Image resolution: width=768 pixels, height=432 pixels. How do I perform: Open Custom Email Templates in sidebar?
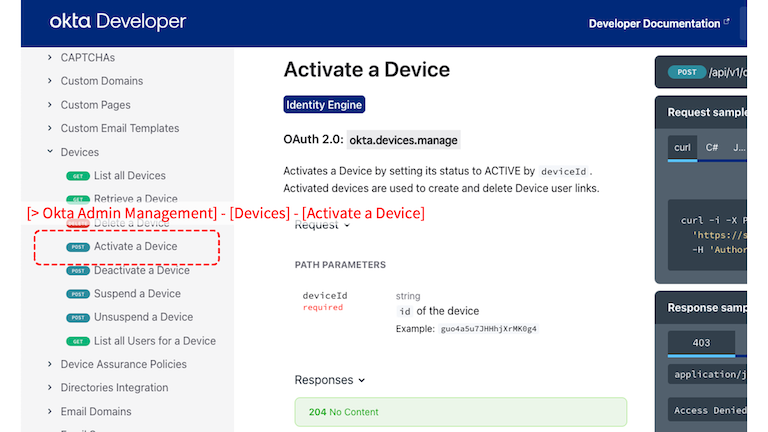tap(119, 128)
